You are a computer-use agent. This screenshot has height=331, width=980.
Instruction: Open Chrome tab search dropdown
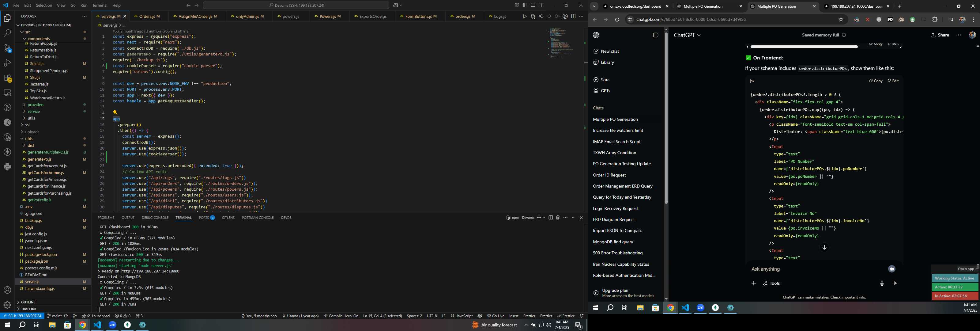pyautogui.click(x=594, y=6)
